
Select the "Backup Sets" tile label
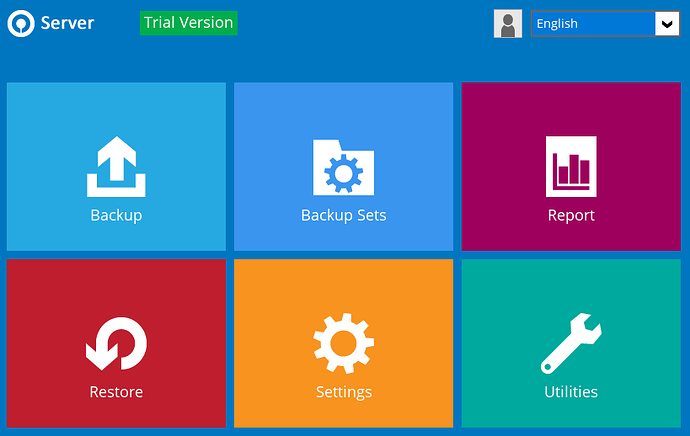tap(343, 215)
